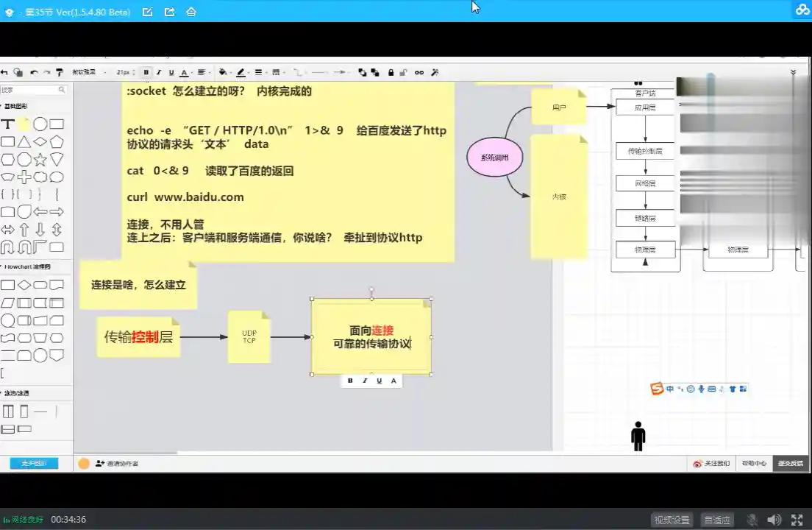Pick the yellow sticky note shape

coord(24,124)
